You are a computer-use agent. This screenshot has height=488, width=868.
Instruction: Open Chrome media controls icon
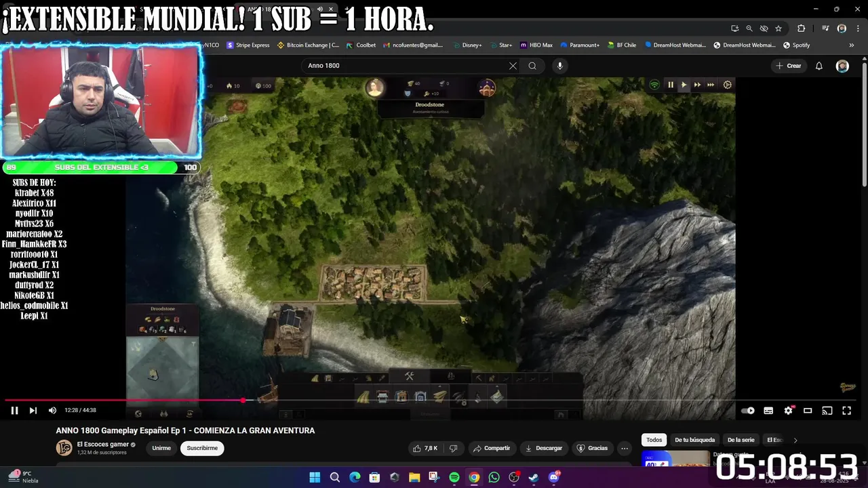click(825, 28)
